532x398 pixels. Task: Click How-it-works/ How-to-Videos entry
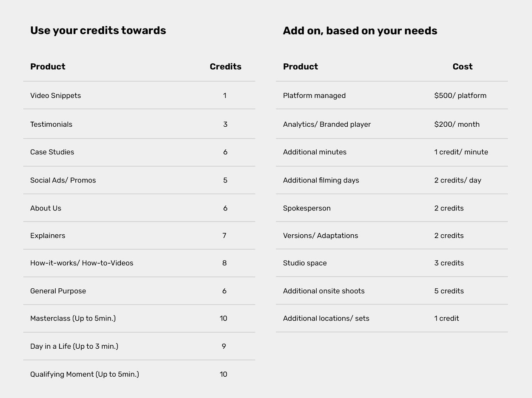(82, 263)
